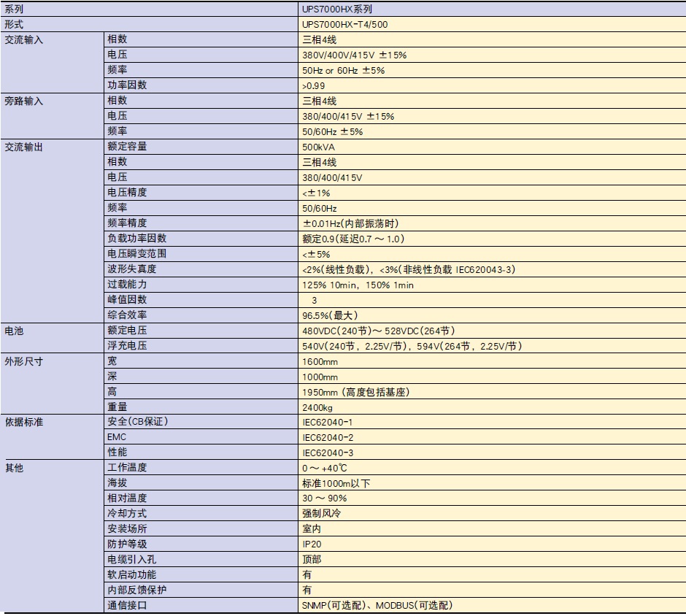
Task: Click the standard IEC62040-2
Action: (x=328, y=437)
